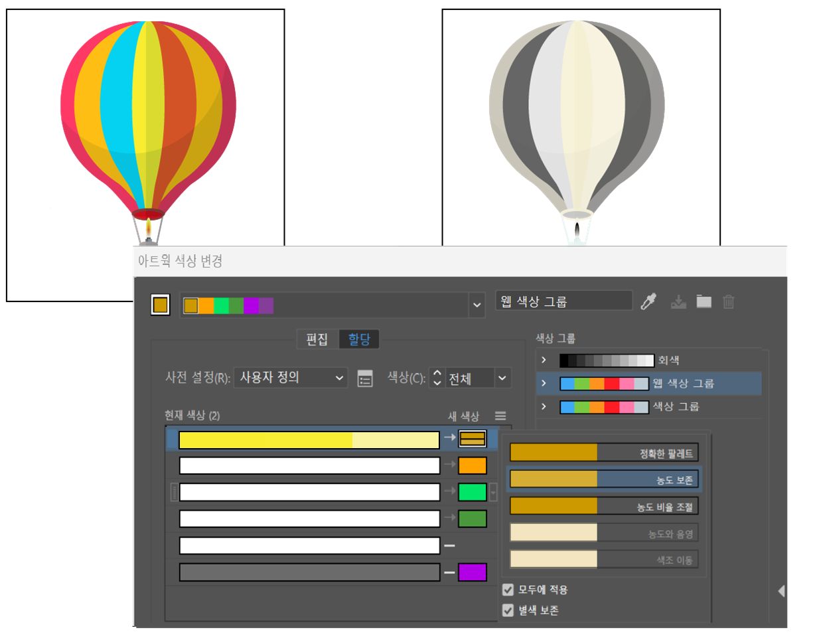Click the gray current color row bar
This screenshot has width=813, height=644.
309,572
